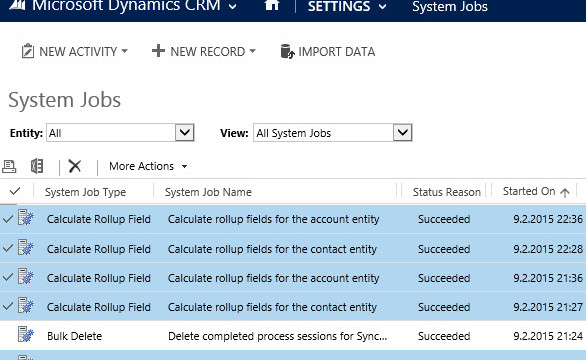Click 'Delete completed process sessions for Sync...'
586x360 pixels.
click(278, 336)
